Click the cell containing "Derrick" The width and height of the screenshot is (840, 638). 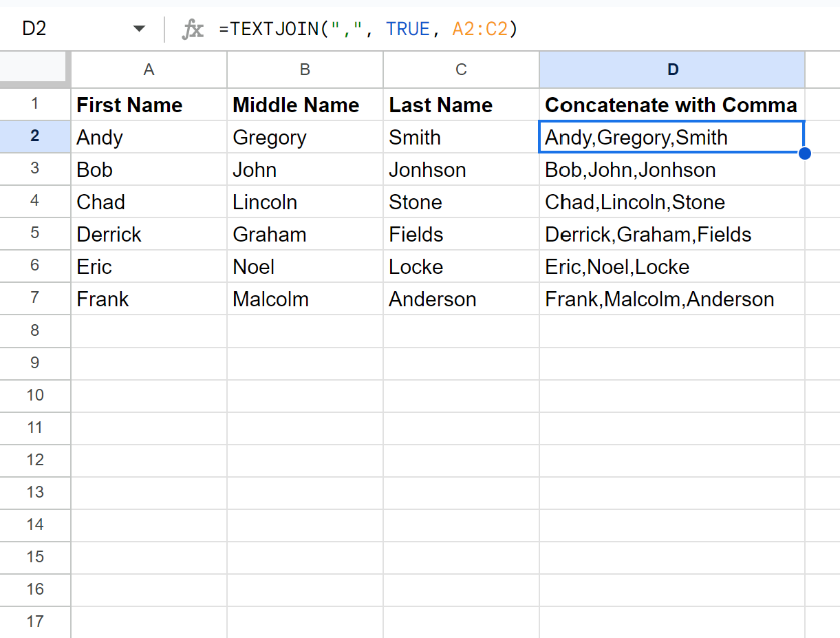click(149, 234)
